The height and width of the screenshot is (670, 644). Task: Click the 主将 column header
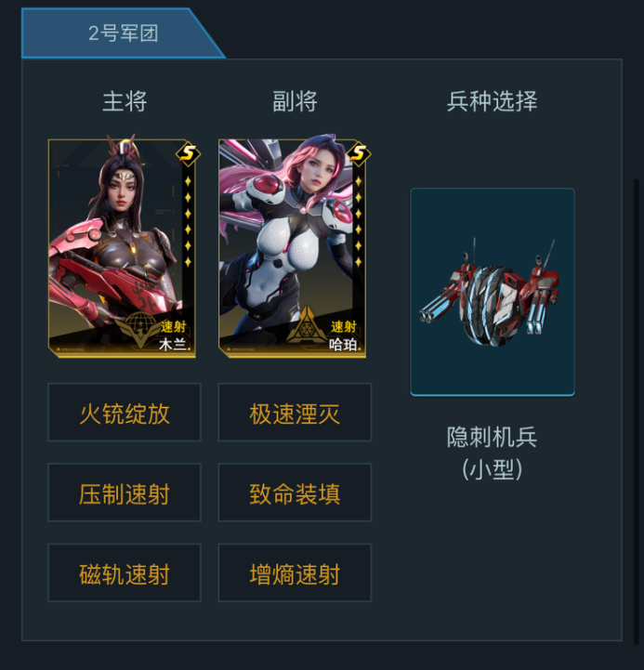click(x=125, y=101)
